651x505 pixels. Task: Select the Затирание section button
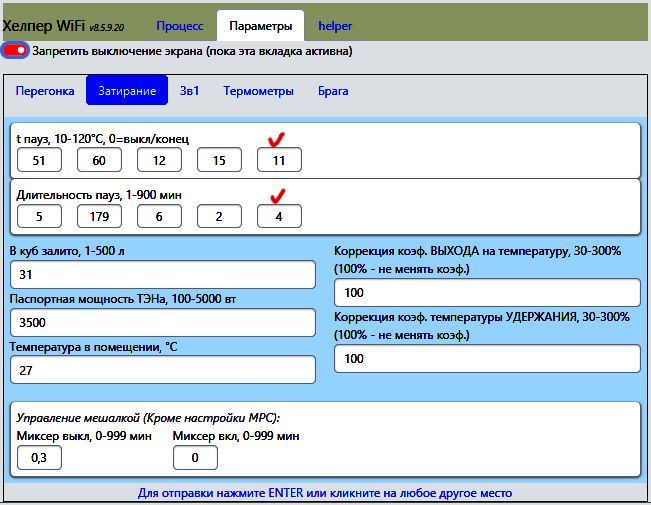pyautogui.click(x=126, y=91)
